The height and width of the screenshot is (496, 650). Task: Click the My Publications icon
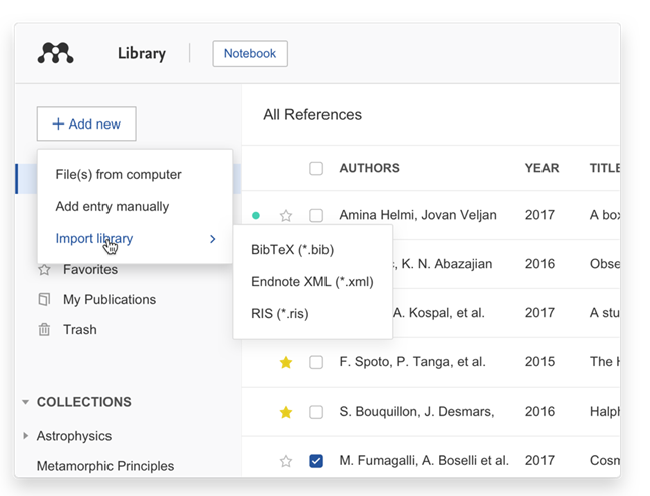(x=44, y=299)
